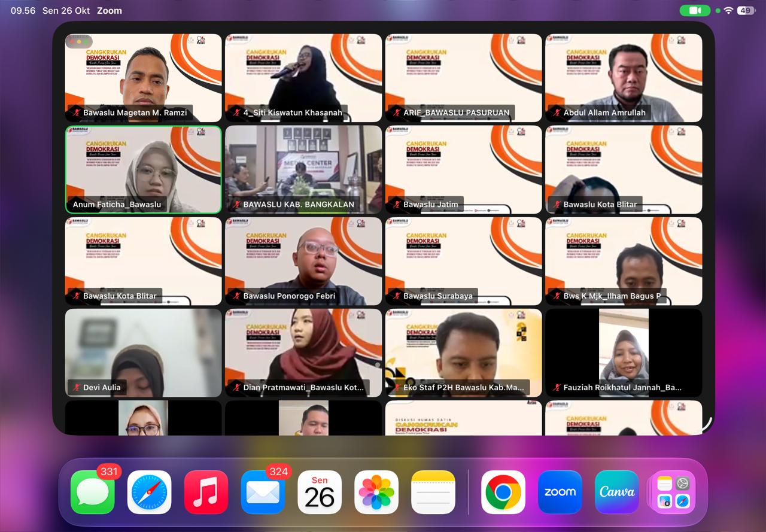
Task: Launch Safari from the dock
Action: [x=149, y=492]
